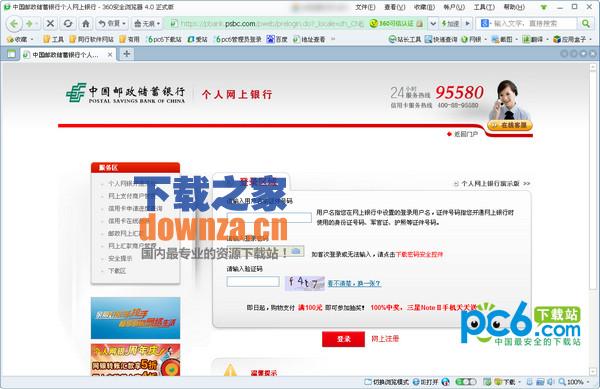
Task: Open the pc6下载站 bookmark
Action: point(165,39)
